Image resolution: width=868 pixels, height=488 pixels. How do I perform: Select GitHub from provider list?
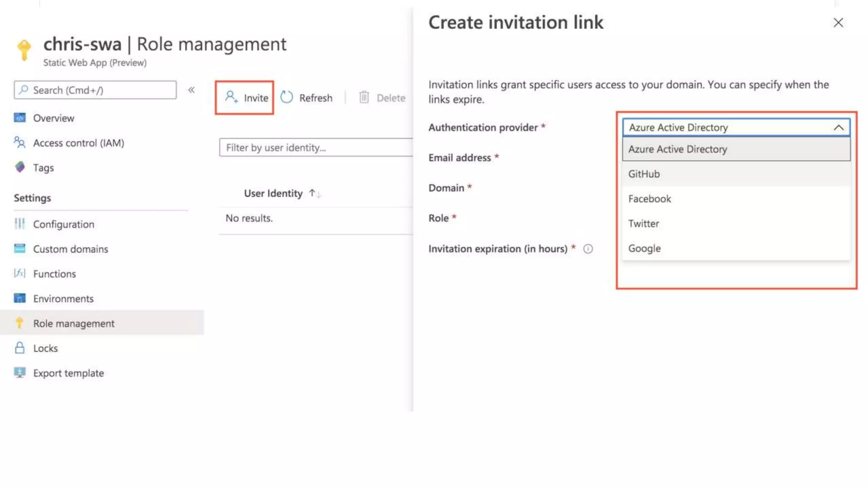644,174
